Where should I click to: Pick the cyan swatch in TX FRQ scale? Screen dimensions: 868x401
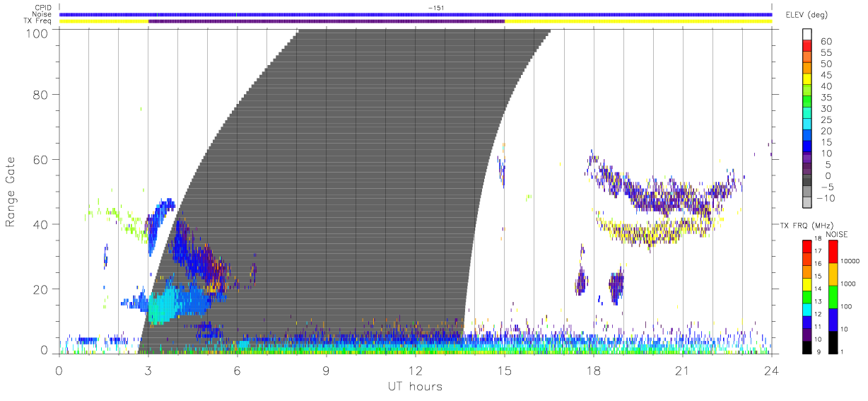click(807, 309)
